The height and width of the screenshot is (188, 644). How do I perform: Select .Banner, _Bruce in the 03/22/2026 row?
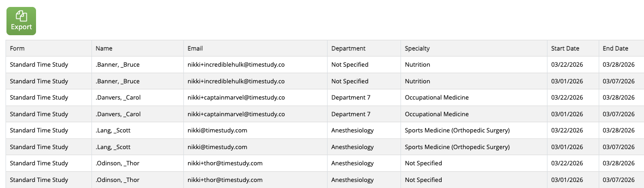(x=117, y=65)
